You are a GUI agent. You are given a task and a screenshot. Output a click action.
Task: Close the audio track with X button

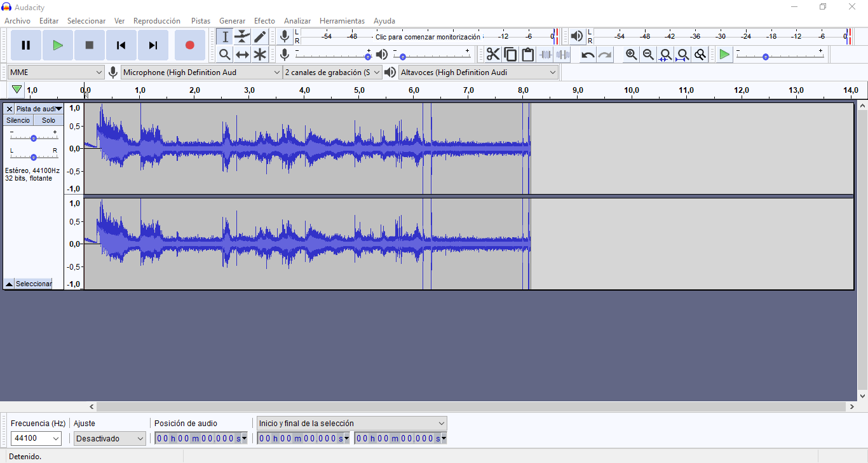pyautogui.click(x=10, y=109)
